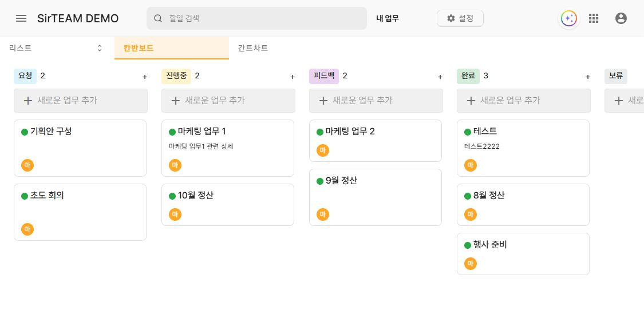Viewport: 644px width, 326px height.
Task: Click assignee avatar on 10월 정산 card
Action: pos(175,214)
